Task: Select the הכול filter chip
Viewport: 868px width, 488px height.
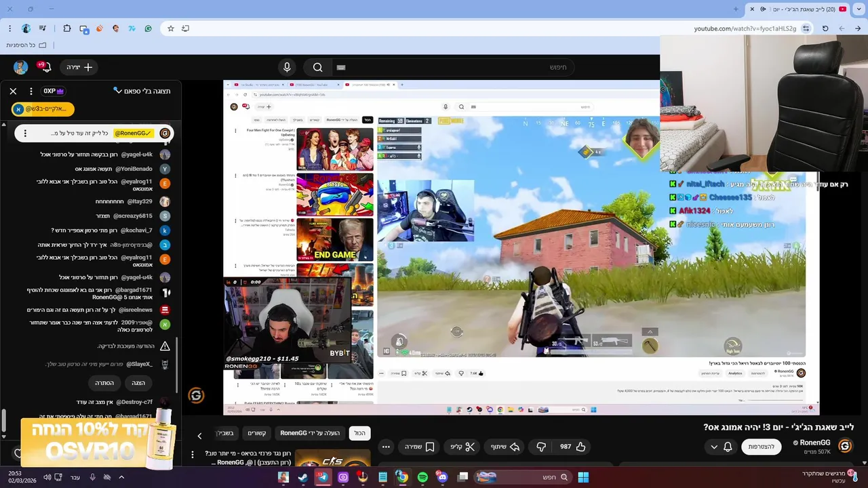Action: coord(359,433)
